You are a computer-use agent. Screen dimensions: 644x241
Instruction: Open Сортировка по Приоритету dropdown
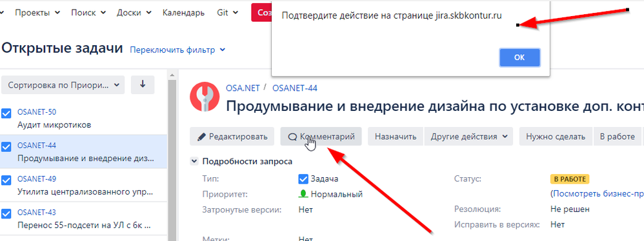[x=63, y=85]
